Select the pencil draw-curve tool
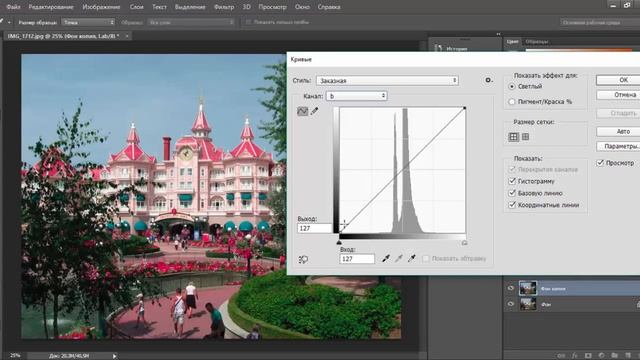 pyautogui.click(x=314, y=111)
